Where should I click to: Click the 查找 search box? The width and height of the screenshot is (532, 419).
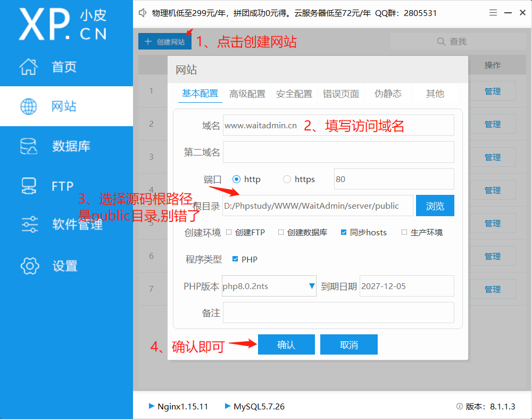click(x=458, y=42)
